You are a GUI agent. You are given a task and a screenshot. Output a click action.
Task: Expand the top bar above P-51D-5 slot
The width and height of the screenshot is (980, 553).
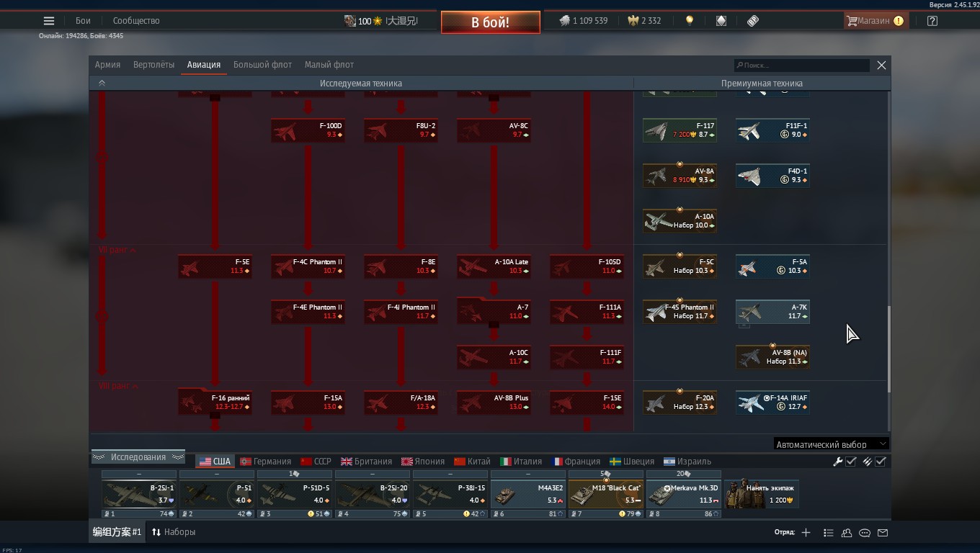pyautogui.click(x=294, y=474)
